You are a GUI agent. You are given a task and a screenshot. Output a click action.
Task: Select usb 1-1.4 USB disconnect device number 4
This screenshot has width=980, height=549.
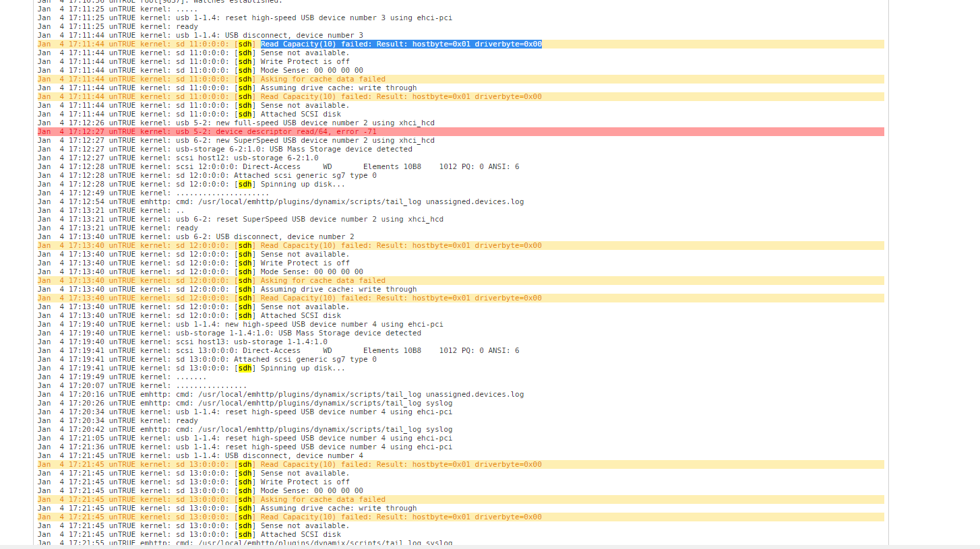[x=200, y=455]
